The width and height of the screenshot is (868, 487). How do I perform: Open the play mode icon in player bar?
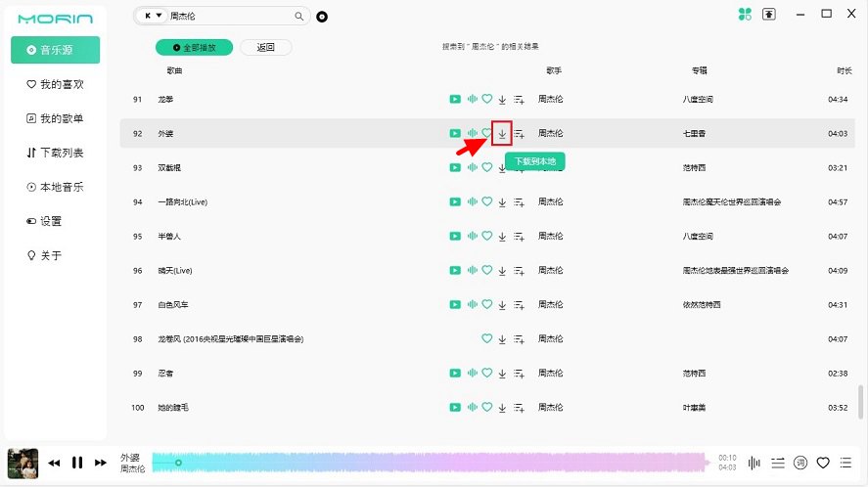click(778, 463)
